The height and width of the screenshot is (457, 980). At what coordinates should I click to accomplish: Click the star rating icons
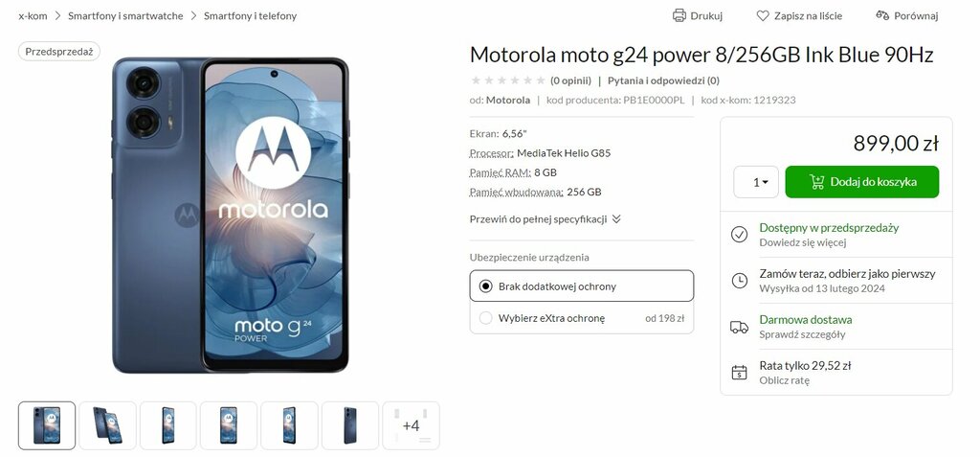click(508, 80)
